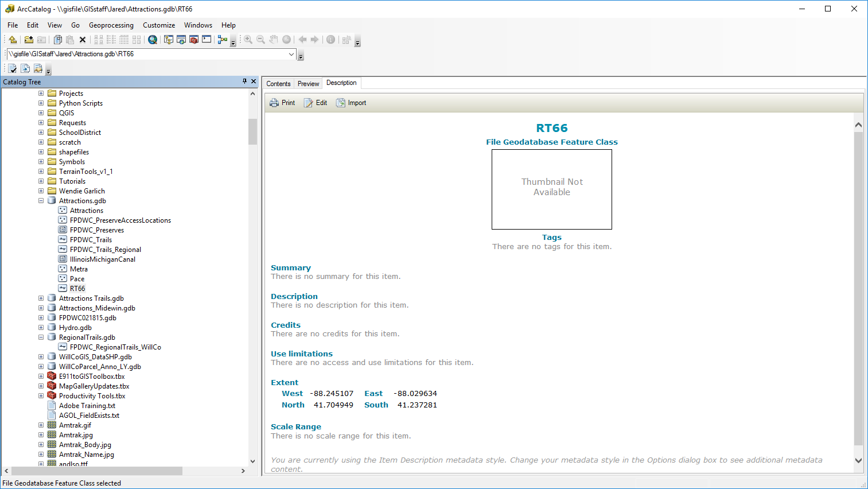Click the Export Metadata icon
The image size is (868, 489).
point(25,68)
